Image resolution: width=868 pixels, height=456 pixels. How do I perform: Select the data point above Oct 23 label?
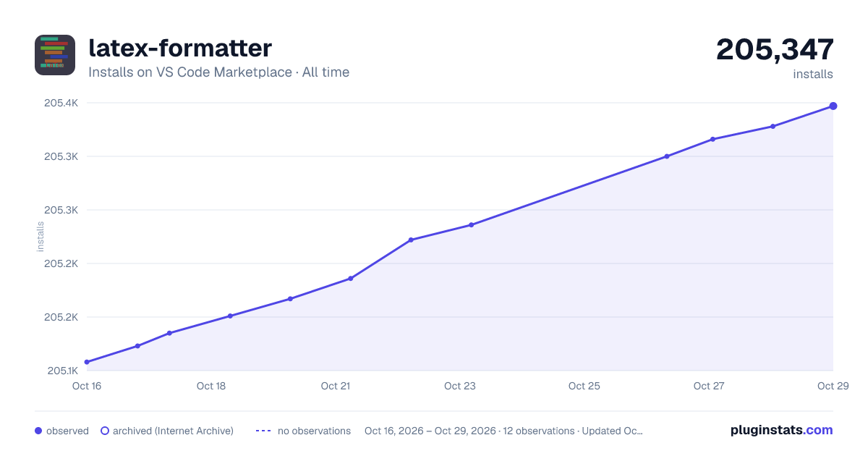471,224
